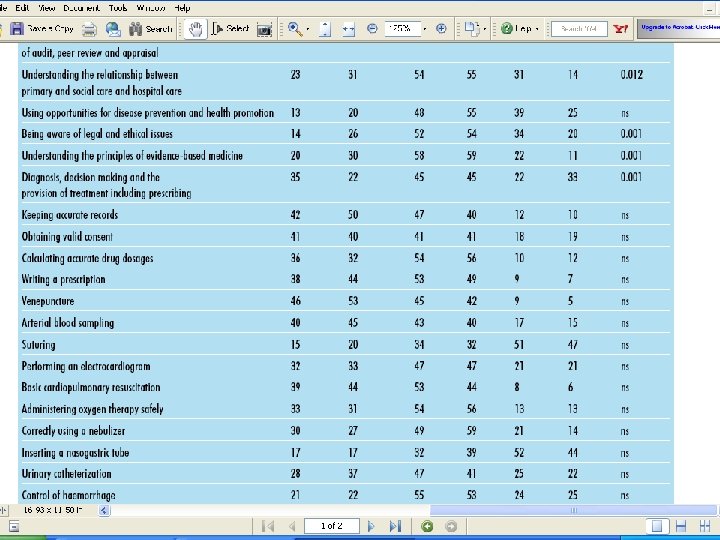
Task: Click the round minus Zoom Out button
Action: (x=372, y=29)
